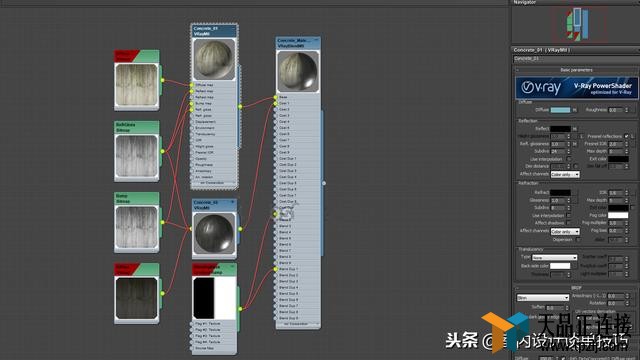Collapse the Basic parameters rollout header

(x=576, y=70)
